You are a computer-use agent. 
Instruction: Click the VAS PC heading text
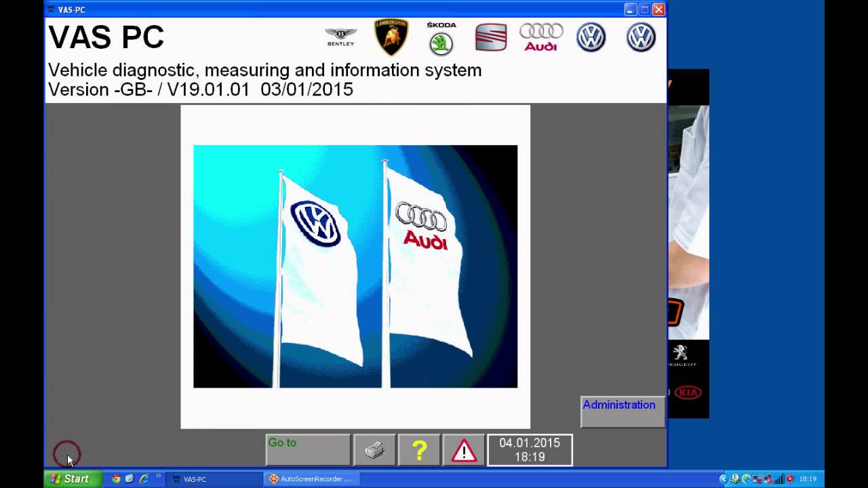point(106,37)
